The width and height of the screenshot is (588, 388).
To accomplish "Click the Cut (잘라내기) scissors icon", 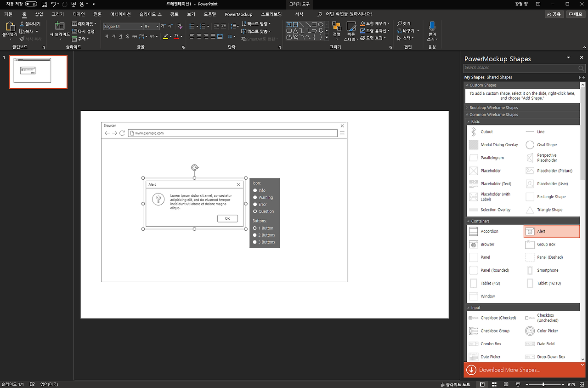I will click(x=22, y=24).
